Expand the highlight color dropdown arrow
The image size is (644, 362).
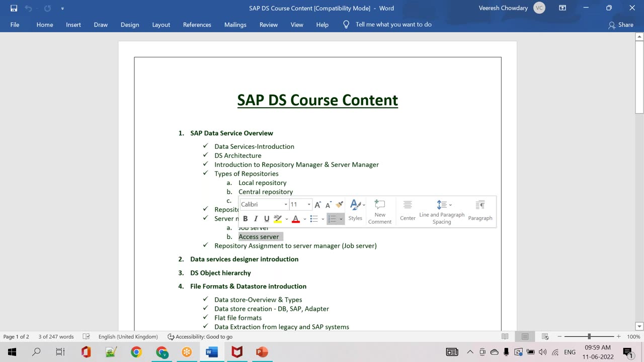[x=287, y=219]
